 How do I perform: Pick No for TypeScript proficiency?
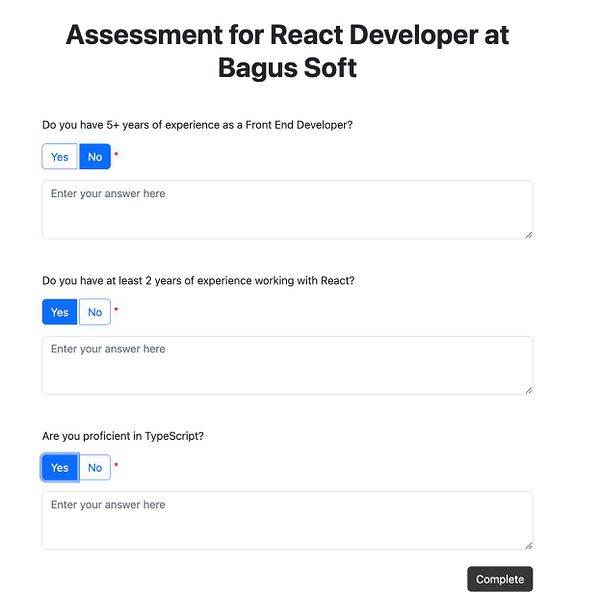(x=95, y=468)
